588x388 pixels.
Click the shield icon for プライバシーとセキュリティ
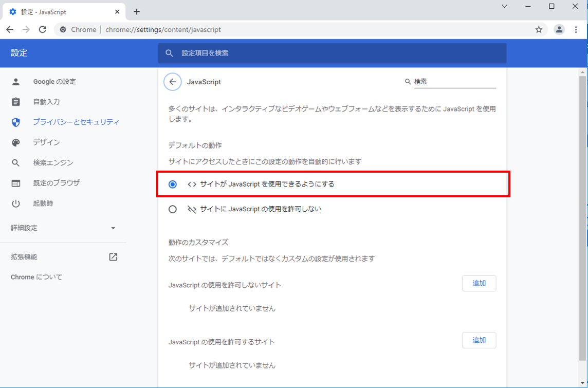point(16,122)
